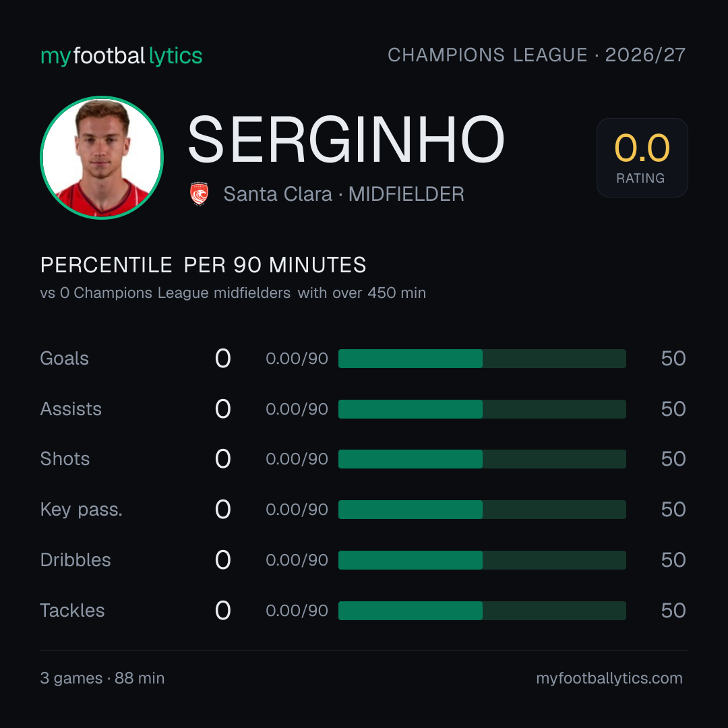Click the myfootballytics logo
Viewport: 728px width, 728px height.
pos(121,56)
